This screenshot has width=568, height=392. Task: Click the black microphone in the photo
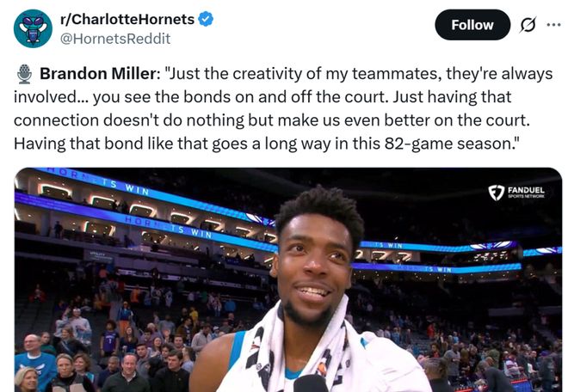(x=311, y=383)
